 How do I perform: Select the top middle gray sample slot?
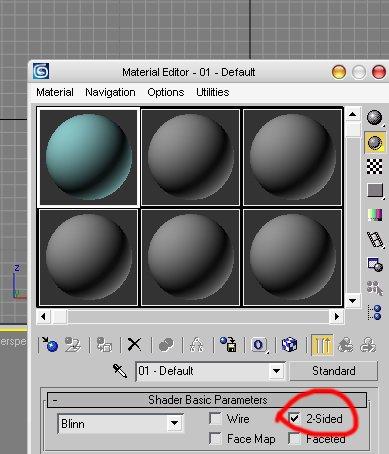click(x=190, y=157)
